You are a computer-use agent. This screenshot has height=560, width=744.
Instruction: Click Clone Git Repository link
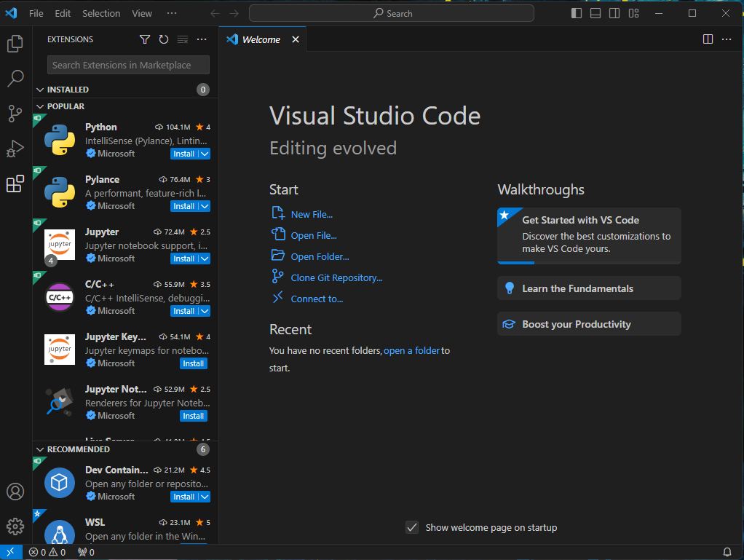coord(336,277)
